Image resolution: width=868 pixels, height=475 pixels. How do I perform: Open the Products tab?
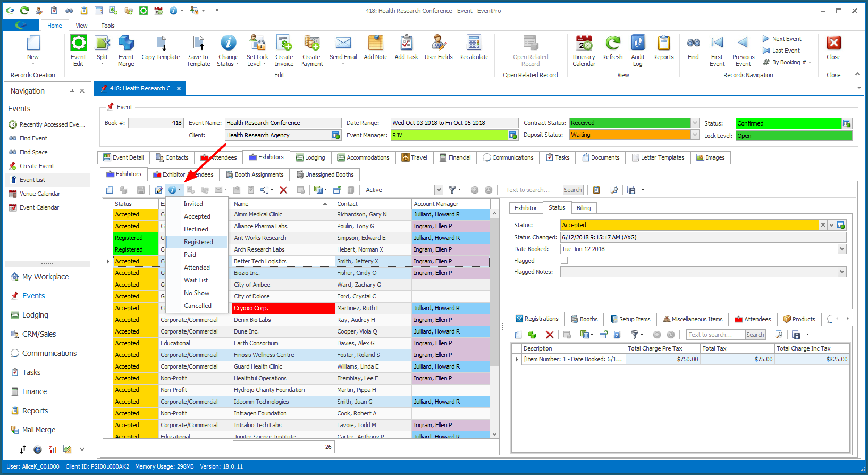pyautogui.click(x=799, y=319)
